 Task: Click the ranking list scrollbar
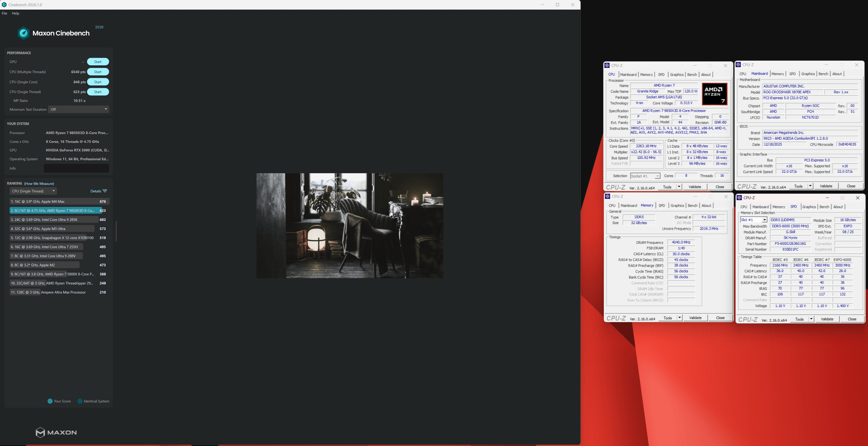pos(116,231)
